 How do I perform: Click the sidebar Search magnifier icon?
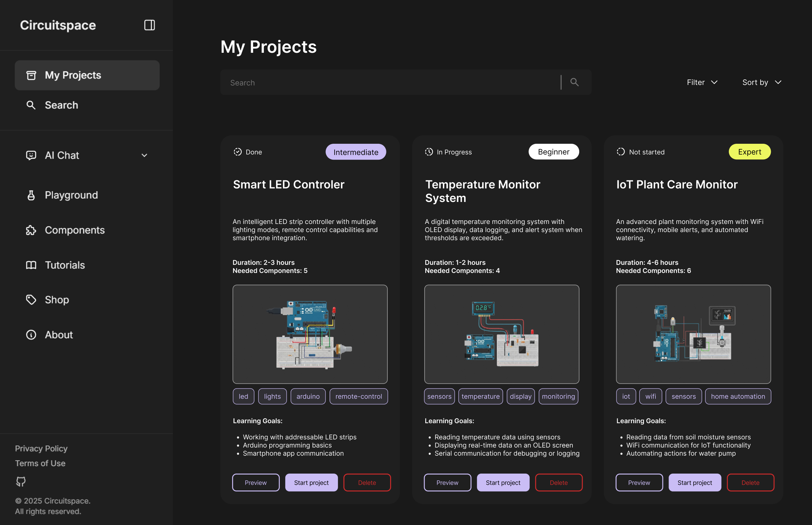[31, 105]
